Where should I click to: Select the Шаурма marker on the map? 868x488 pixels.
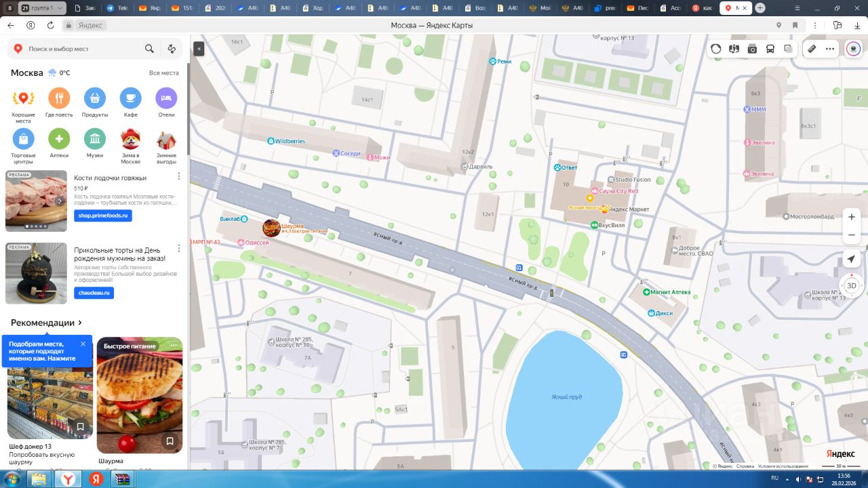[271, 228]
